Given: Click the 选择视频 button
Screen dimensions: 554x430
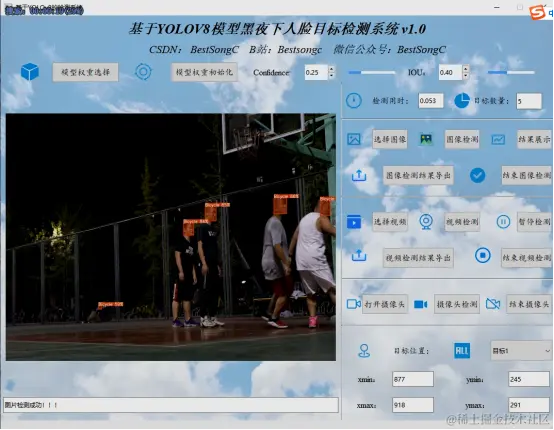Looking at the screenshot, I should (390, 222).
